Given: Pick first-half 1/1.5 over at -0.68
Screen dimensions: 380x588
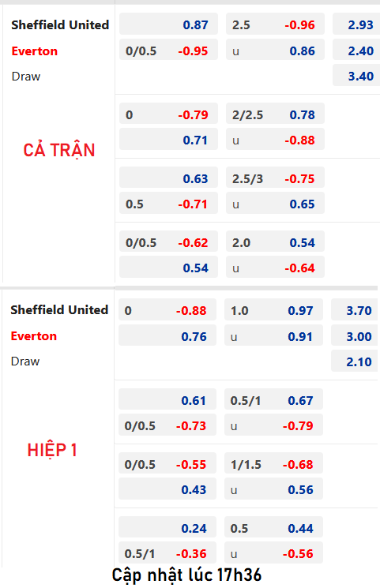Looking at the screenshot, I should pyautogui.click(x=273, y=464).
